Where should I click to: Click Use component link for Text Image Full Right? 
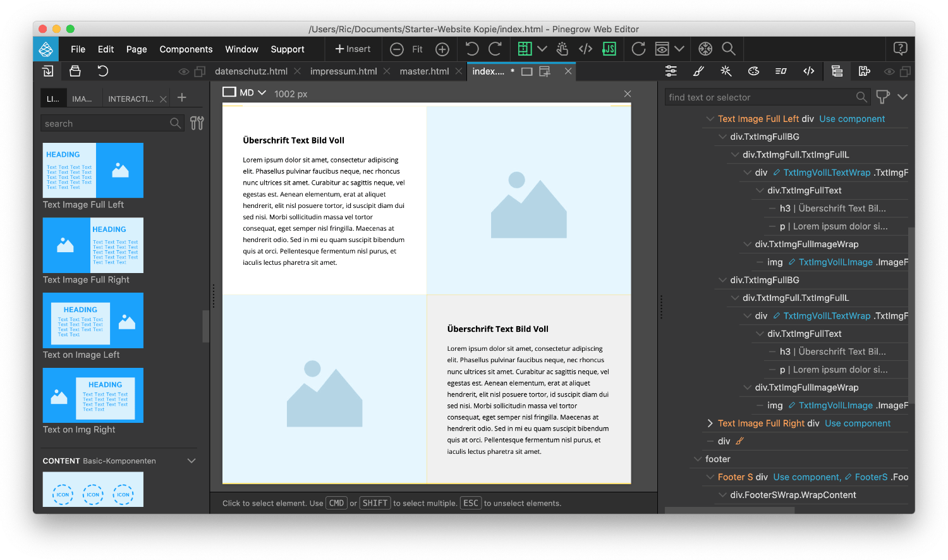point(858,423)
